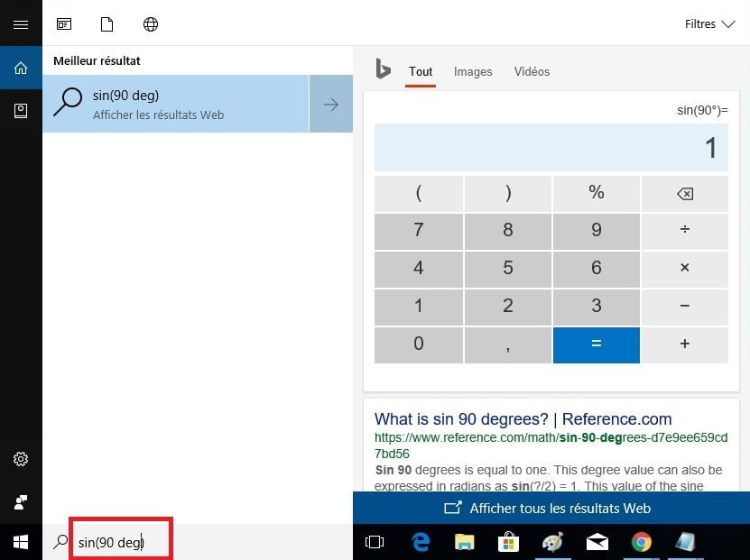Screen dimensions: 750x560
Task: Click calculator key 1
Action: 419,307
